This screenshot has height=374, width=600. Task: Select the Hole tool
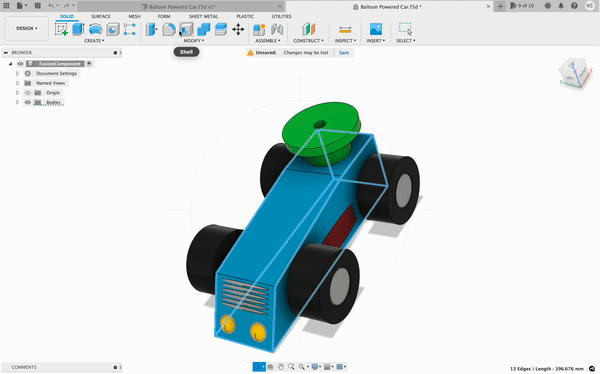[113, 29]
